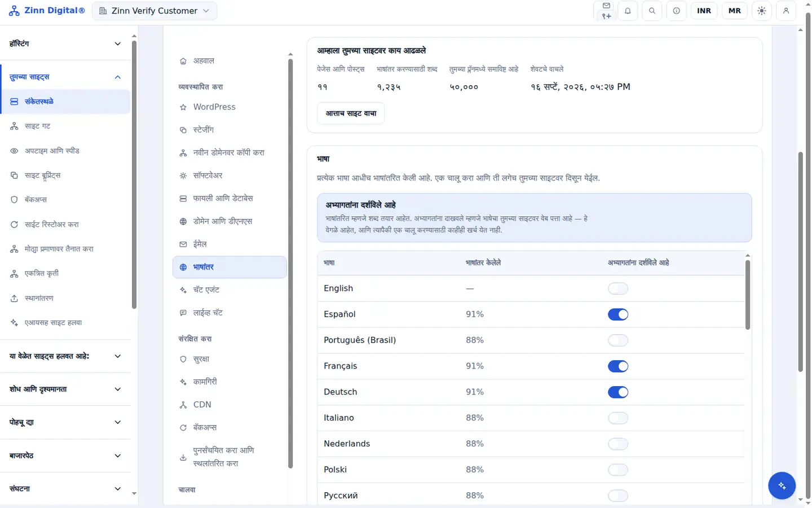This screenshot has width=812, height=508.
Task: Click the notifications bell icon
Action: (628, 11)
